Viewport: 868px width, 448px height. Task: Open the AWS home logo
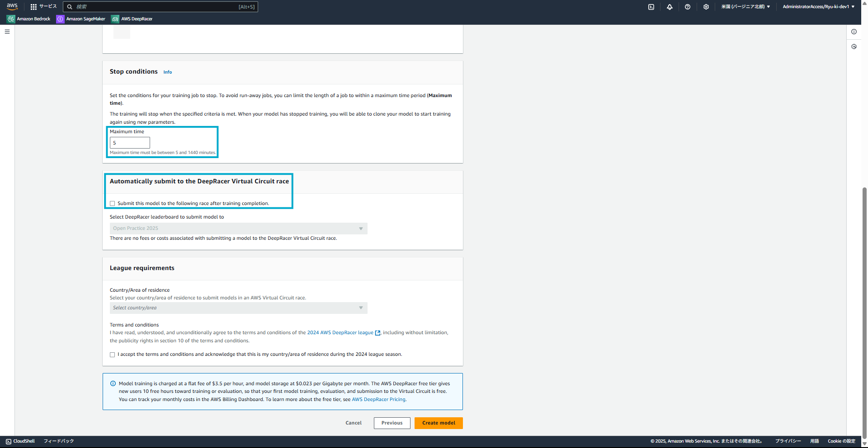point(12,6)
